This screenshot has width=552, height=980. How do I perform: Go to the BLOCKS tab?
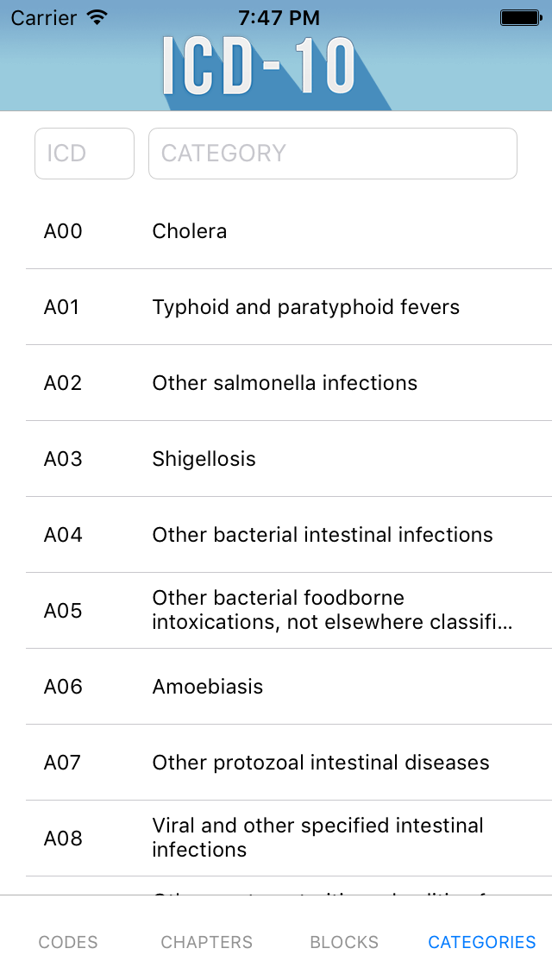(344, 942)
